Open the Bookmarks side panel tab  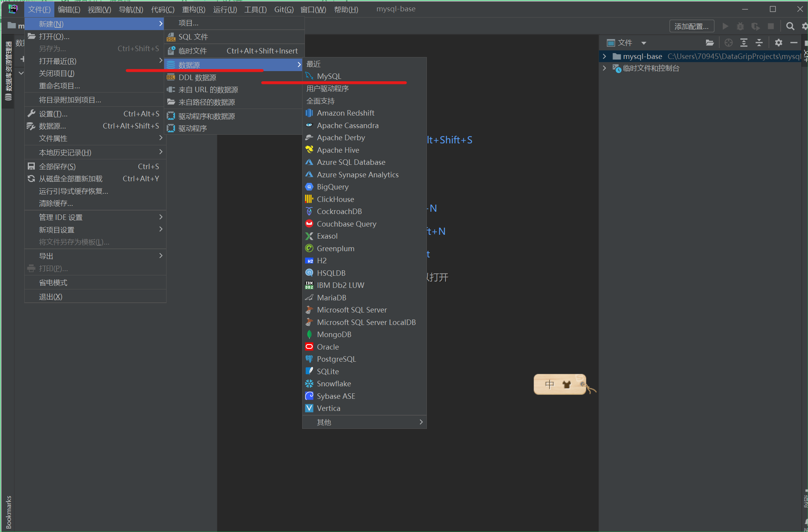pyautogui.click(x=8, y=512)
